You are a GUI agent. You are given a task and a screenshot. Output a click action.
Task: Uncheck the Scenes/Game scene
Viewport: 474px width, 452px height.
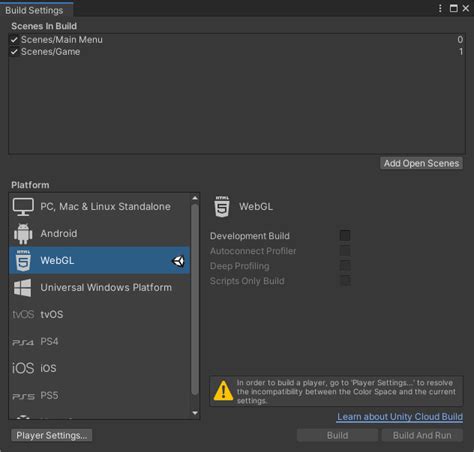(14, 52)
